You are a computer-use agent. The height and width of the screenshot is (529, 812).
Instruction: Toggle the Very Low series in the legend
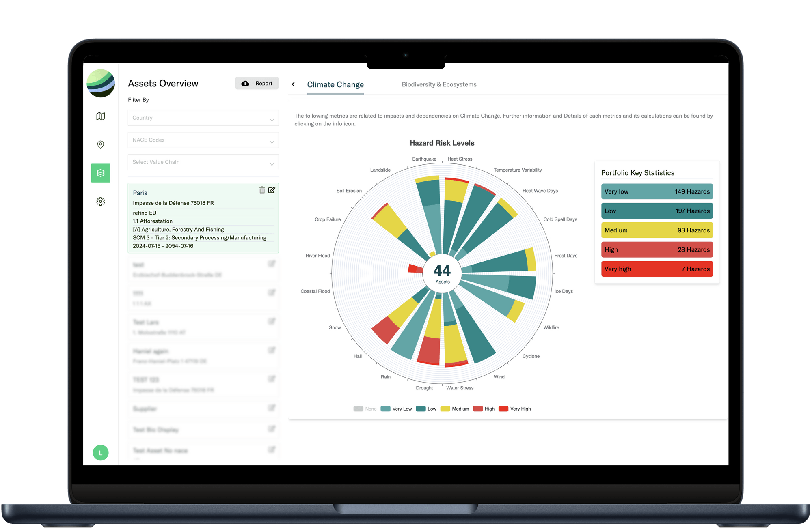[x=396, y=409]
